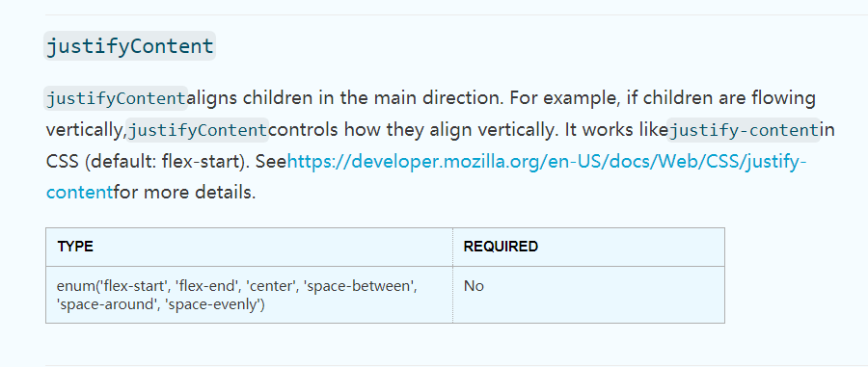Open the developer.mozilla.org justify-content link
This screenshot has width=868, height=367.
547,162
